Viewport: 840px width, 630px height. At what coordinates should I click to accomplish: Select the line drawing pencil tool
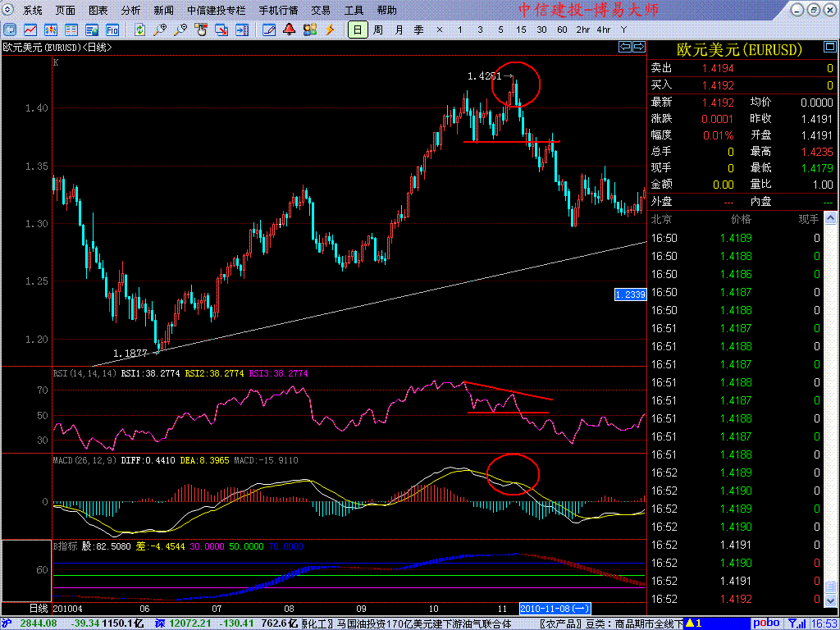(x=269, y=30)
